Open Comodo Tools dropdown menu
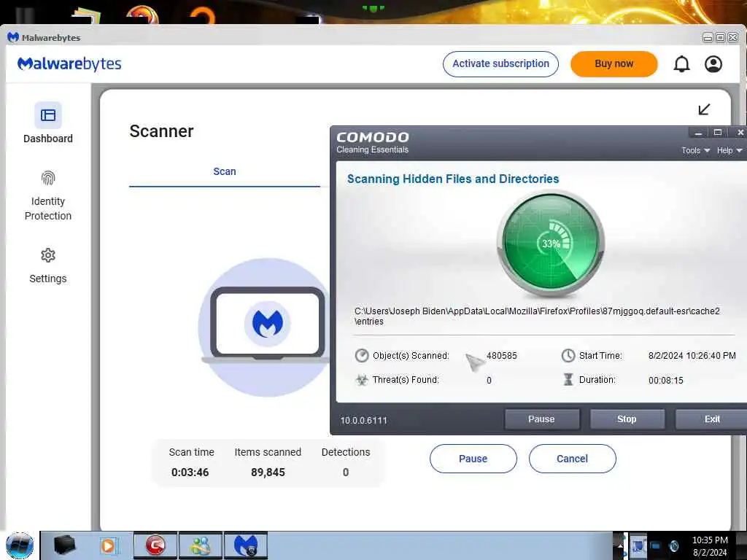 [x=695, y=150]
